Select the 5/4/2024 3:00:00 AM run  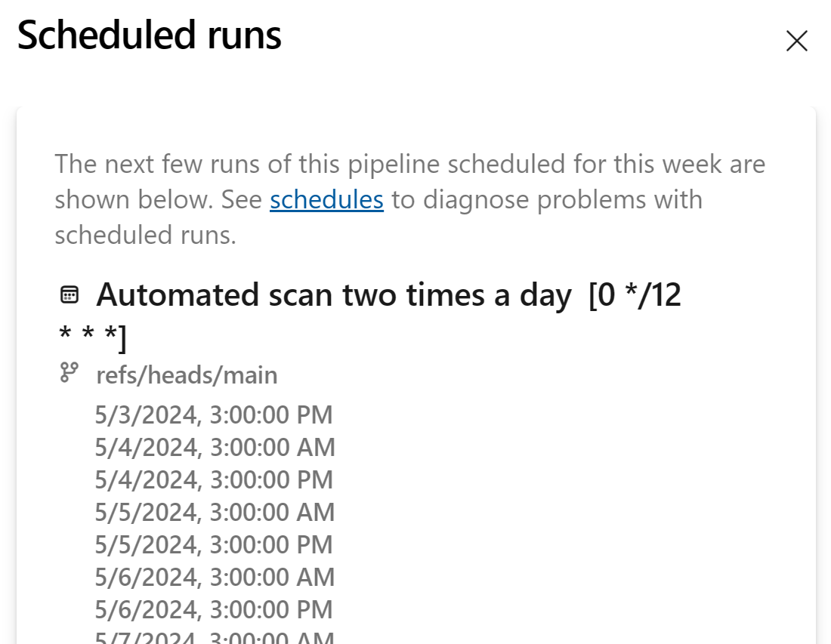pos(215,447)
